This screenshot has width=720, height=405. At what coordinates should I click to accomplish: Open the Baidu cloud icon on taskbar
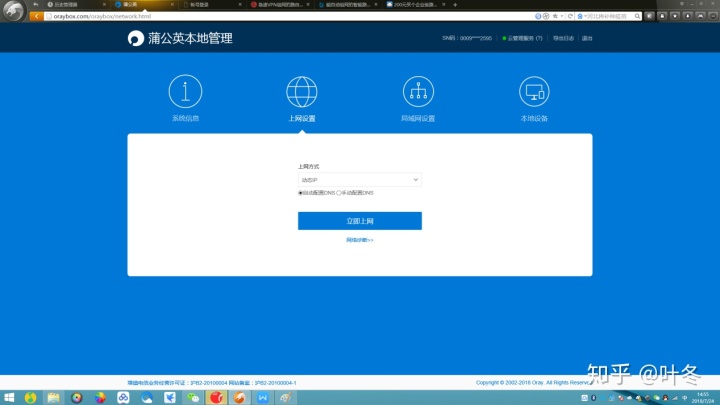click(123, 398)
